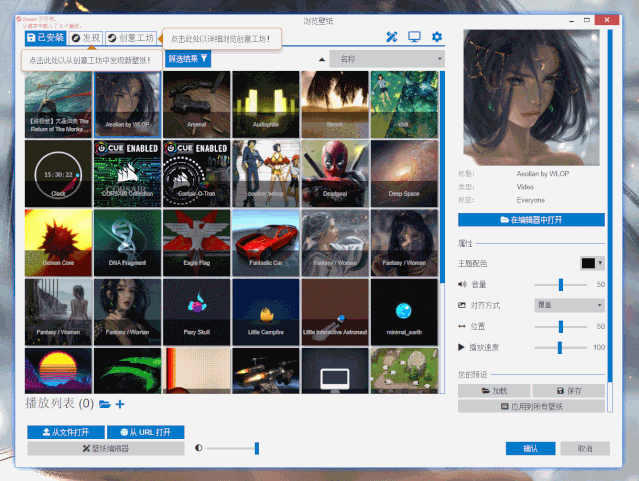
Task: Select the minimal_earth wallpaper
Action: pyautogui.click(x=404, y=312)
